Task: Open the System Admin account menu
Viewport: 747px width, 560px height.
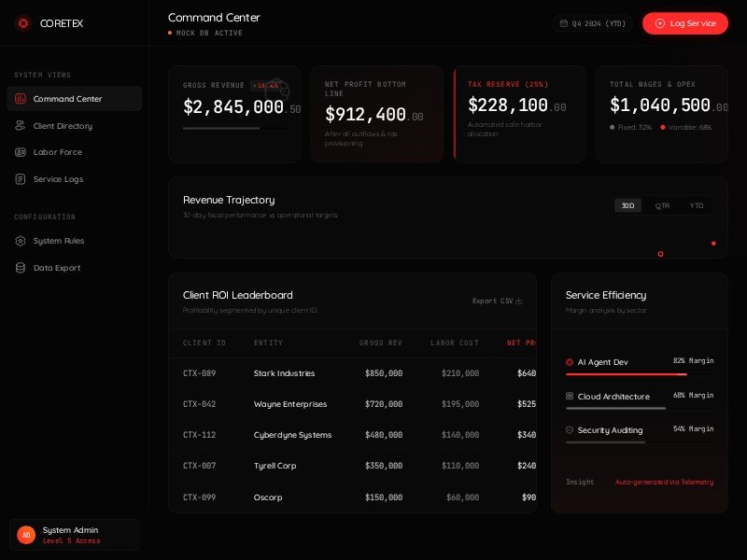Action: pos(75,535)
